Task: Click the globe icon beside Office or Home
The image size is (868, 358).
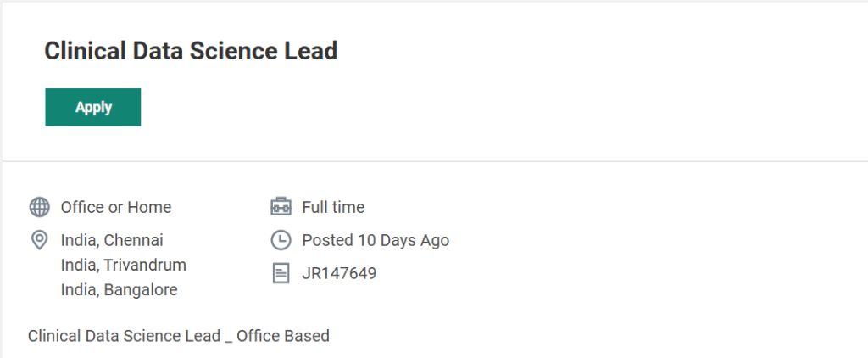Action: [x=39, y=207]
